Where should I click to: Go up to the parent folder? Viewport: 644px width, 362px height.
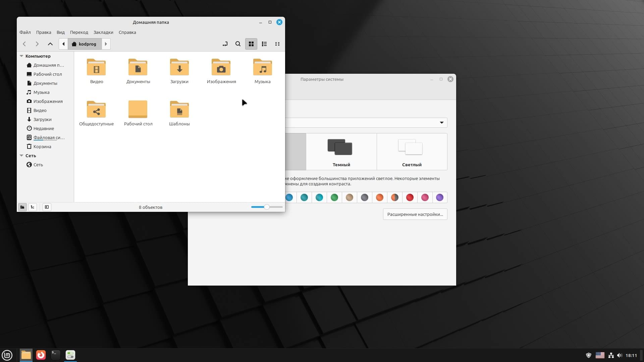coord(50,44)
